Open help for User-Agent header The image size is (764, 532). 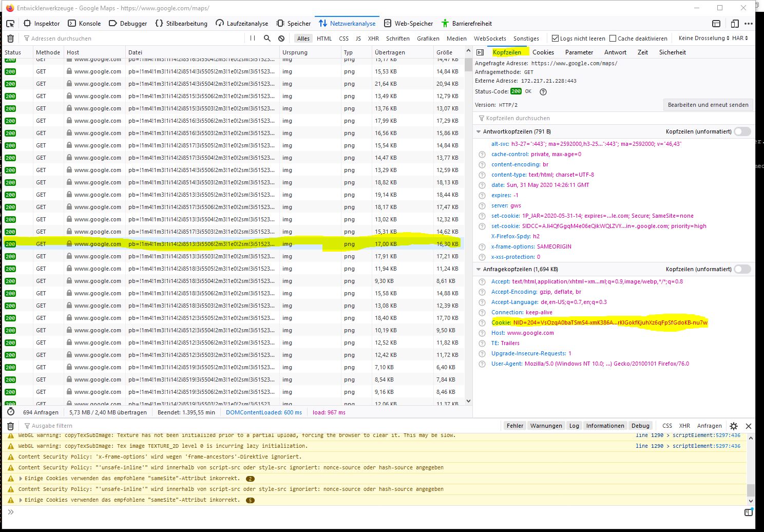[x=482, y=364]
